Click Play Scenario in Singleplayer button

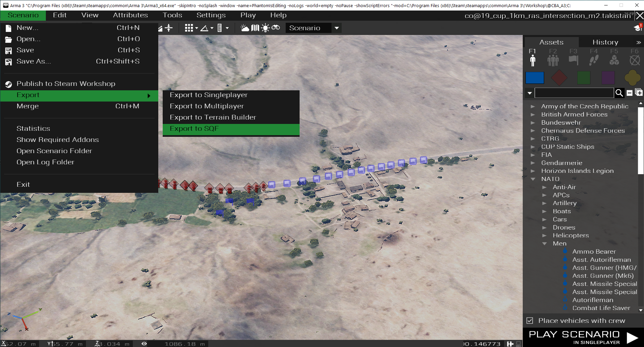click(x=583, y=337)
